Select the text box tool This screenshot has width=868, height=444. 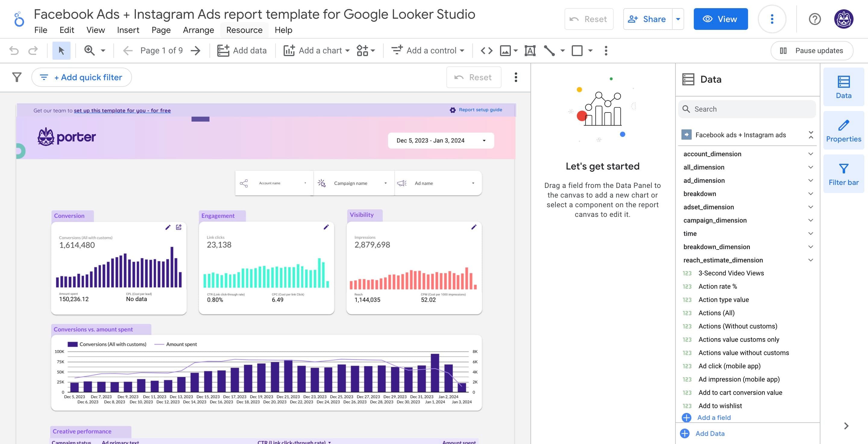[530, 51]
